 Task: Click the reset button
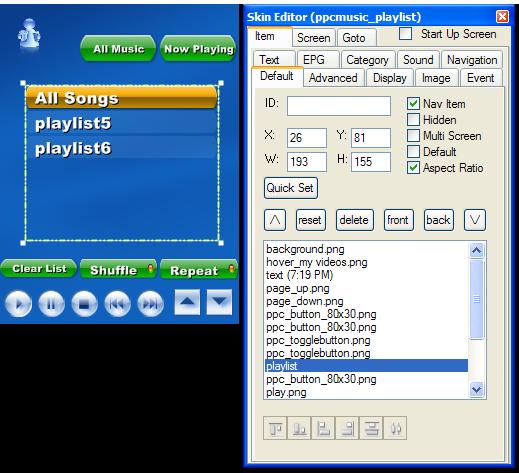311,220
